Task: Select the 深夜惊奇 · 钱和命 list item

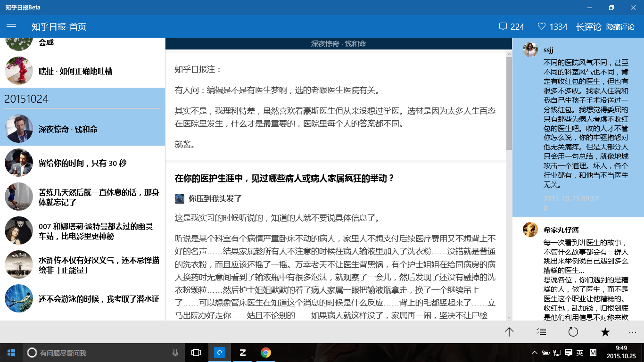Action: point(83,129)
